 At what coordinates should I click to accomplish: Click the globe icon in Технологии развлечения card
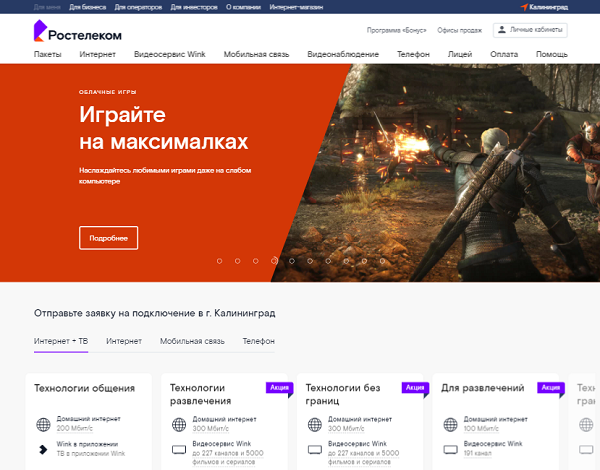pos(179,424)
